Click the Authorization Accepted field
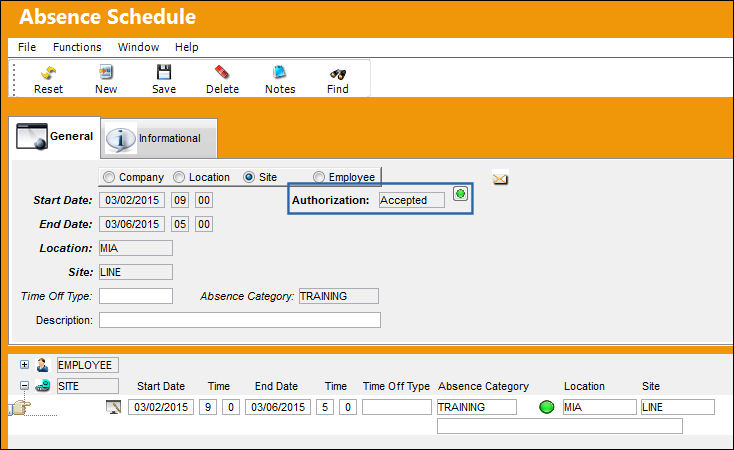The height and width of the screenshot is (450, 734). coord(412,200)
